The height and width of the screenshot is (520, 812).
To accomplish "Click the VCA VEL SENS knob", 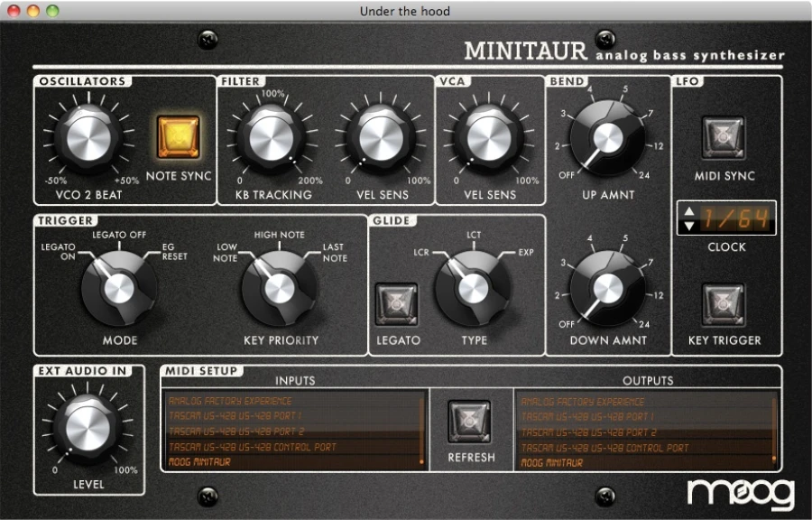I will coord(489,138).
